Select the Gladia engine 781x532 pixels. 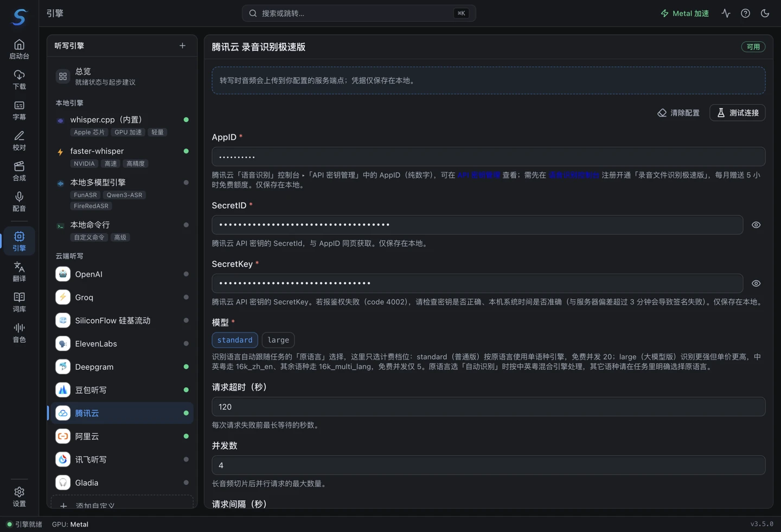click(x=122, y=483)
